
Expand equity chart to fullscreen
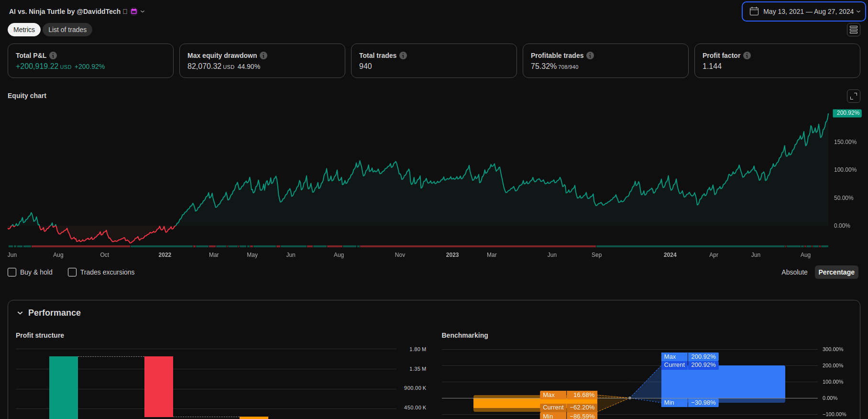coord(853,96)
